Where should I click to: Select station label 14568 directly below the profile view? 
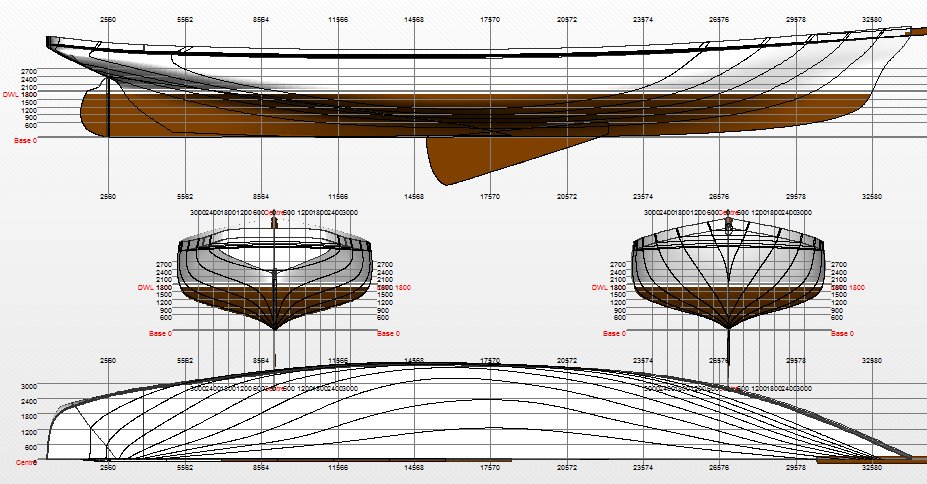point(414,197)
